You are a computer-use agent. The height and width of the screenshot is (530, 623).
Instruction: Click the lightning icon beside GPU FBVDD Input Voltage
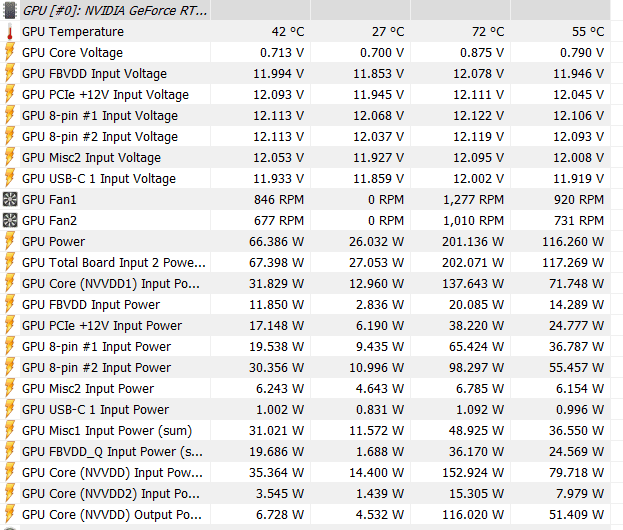pyautogui.click(x=10, y=74)
